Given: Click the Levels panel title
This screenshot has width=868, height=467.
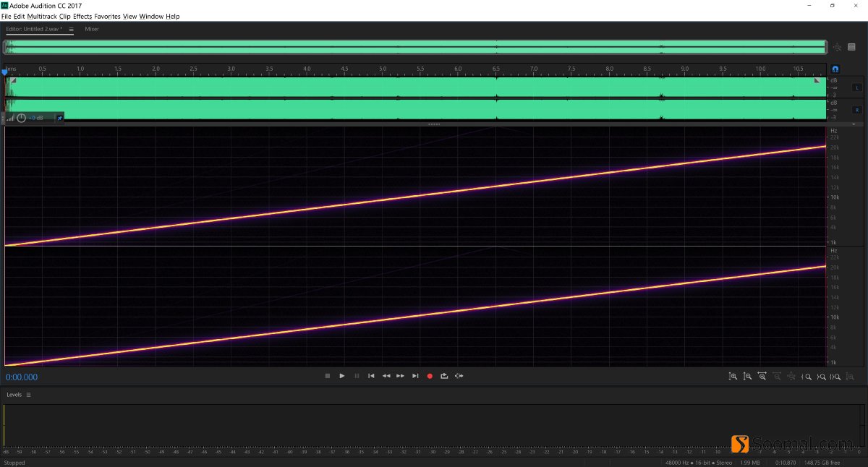Looking at the screenshot, I should coord(14,395).
